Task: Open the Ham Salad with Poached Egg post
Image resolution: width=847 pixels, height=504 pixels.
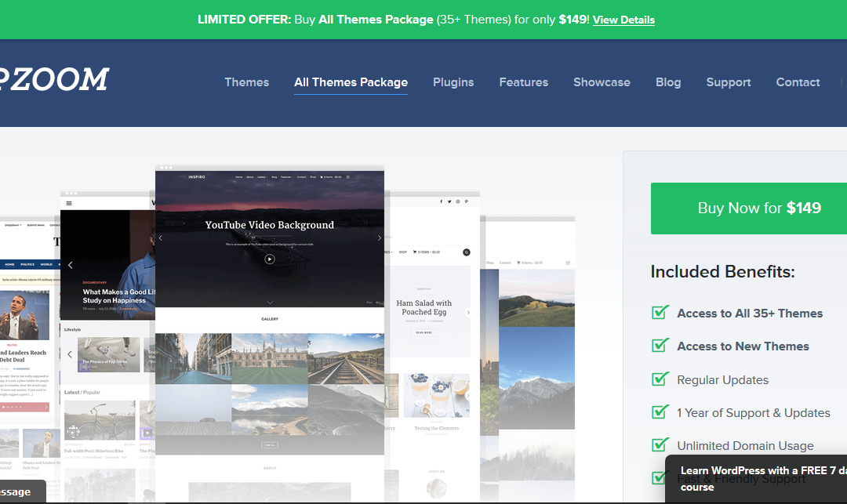Action: tap(424, 307)
